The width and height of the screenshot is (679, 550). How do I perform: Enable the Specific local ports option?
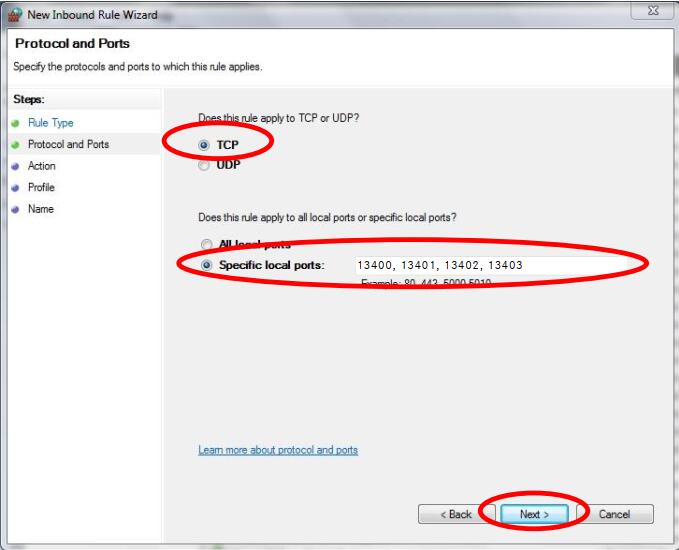(206, 265)
